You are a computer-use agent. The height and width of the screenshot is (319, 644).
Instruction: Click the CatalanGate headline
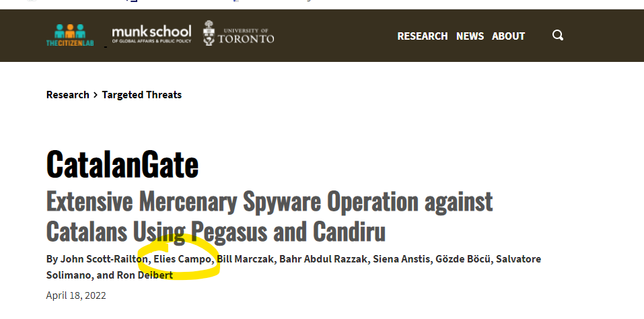[x=122, y=164]
